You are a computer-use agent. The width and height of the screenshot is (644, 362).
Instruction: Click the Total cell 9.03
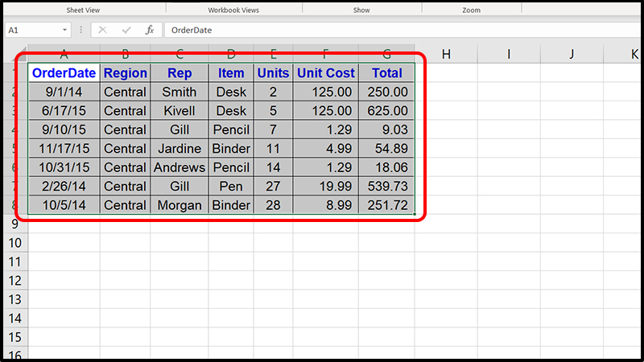[387, 130]
